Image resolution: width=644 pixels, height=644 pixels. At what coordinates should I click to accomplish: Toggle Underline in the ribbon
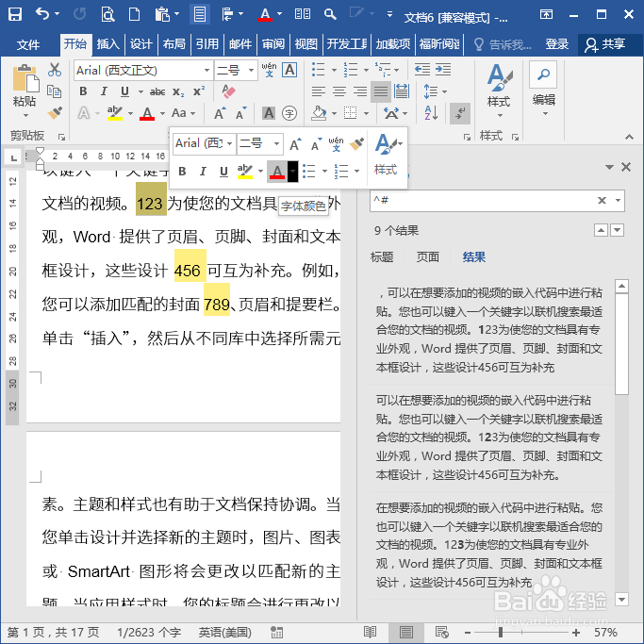(124, 91)
